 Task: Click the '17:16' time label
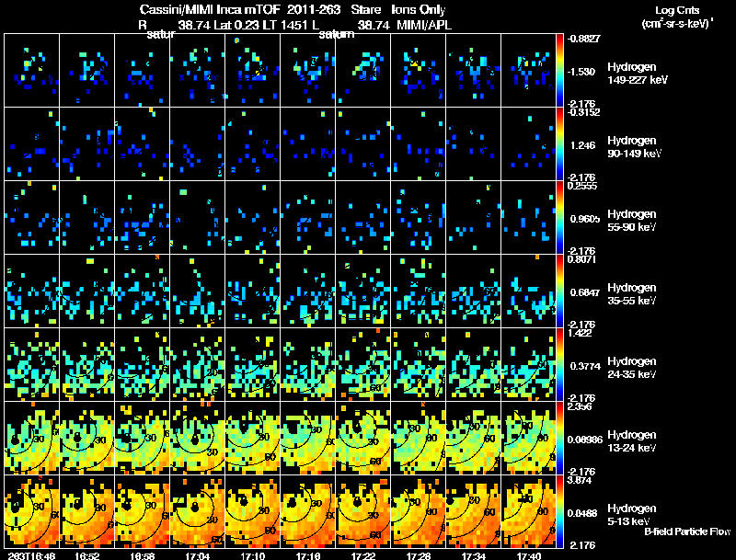(x=308, y=555)
